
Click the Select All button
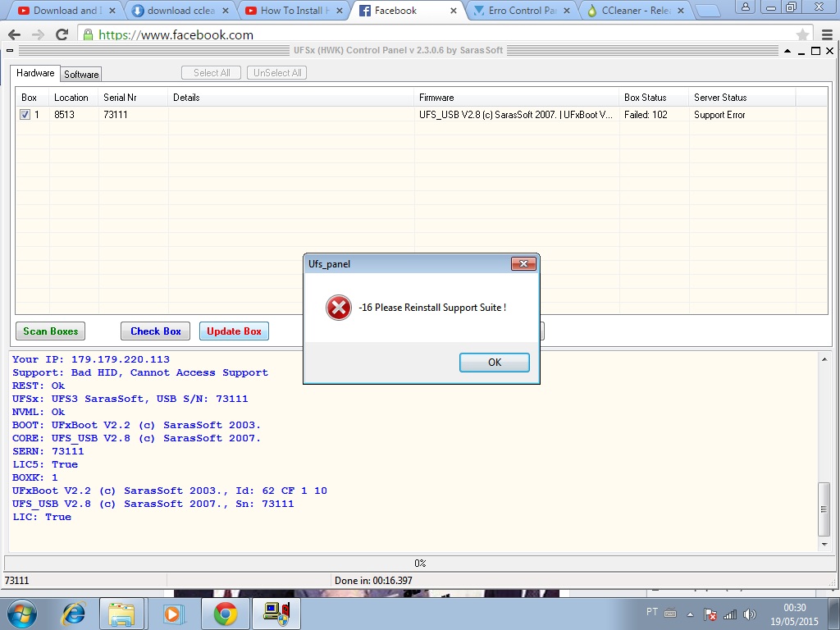(211, 73)
